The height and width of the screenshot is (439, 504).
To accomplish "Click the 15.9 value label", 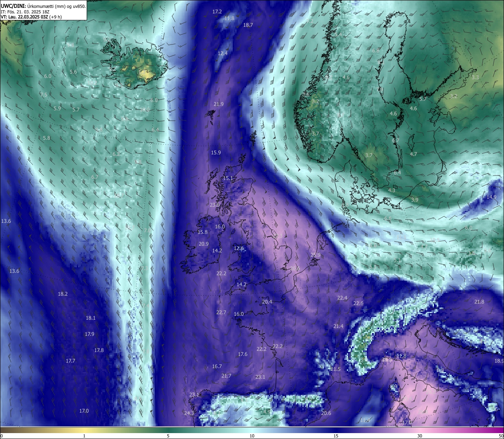I will pos(216,153).
